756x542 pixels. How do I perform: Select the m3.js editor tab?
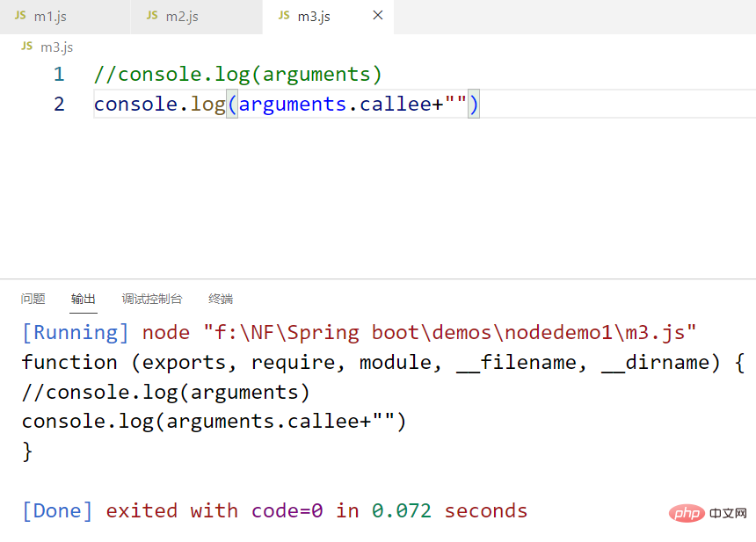[314, 17]
